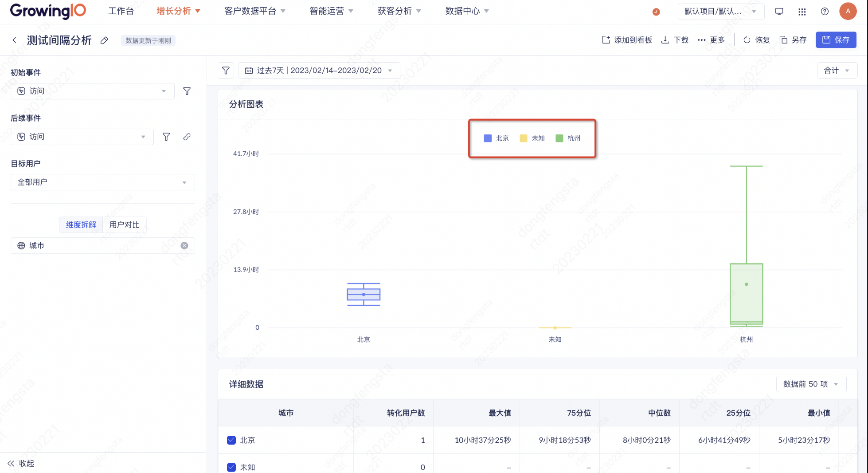Screen dimensions: 868x473
Task: Expand the 智能运营 menu
Action: pyautogui.click(x=331, y=11)
